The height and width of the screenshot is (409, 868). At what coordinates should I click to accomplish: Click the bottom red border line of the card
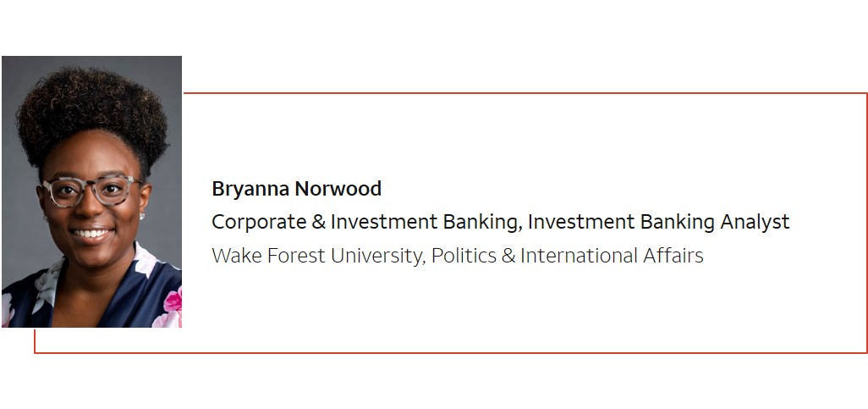[x=451, y=352]
